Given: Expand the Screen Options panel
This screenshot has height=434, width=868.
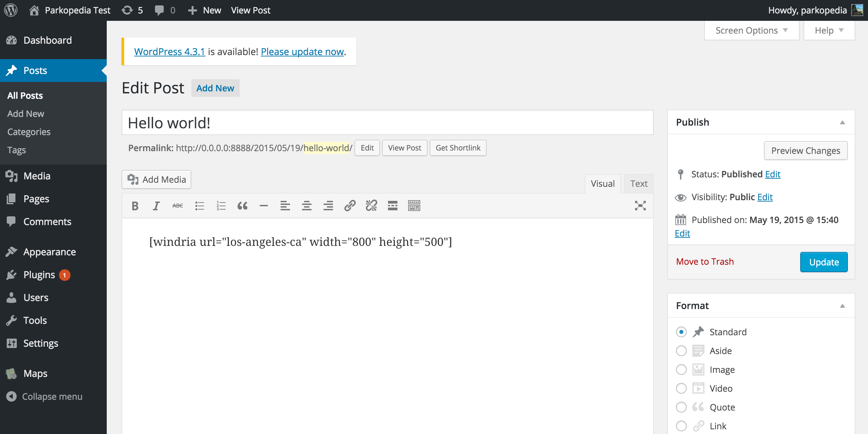Looking at the screenshot, I should [752, 30].
